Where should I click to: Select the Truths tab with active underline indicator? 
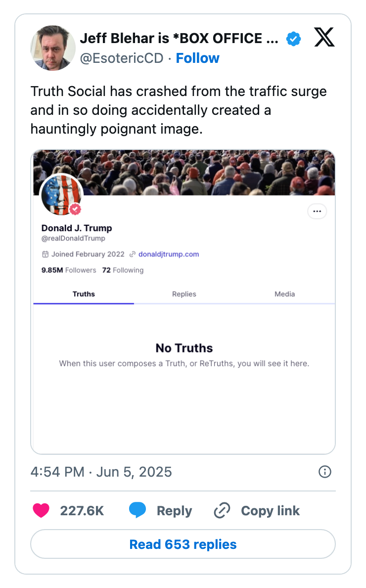pos(83,294)
